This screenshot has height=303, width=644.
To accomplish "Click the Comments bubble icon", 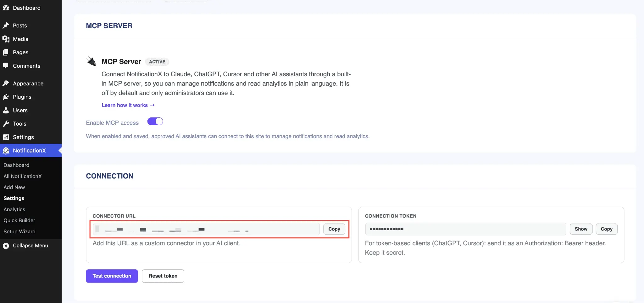I will click(x=6, y=66).
